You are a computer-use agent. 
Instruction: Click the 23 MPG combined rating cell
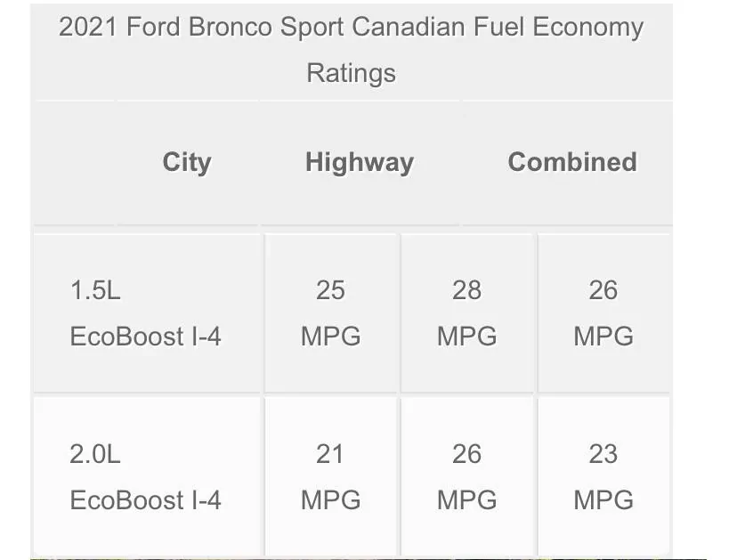tap(603, 476)
